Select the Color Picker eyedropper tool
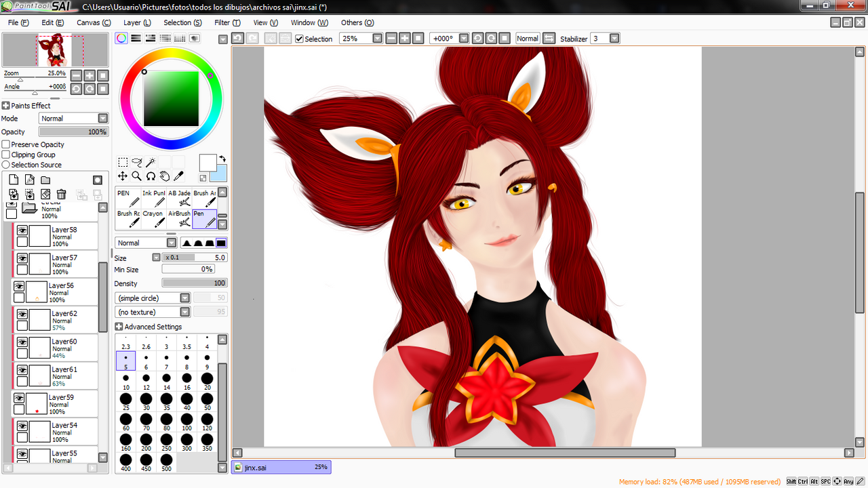Viewport: 868px width, 488px height. pyautogui.click(x=179, y=176)
